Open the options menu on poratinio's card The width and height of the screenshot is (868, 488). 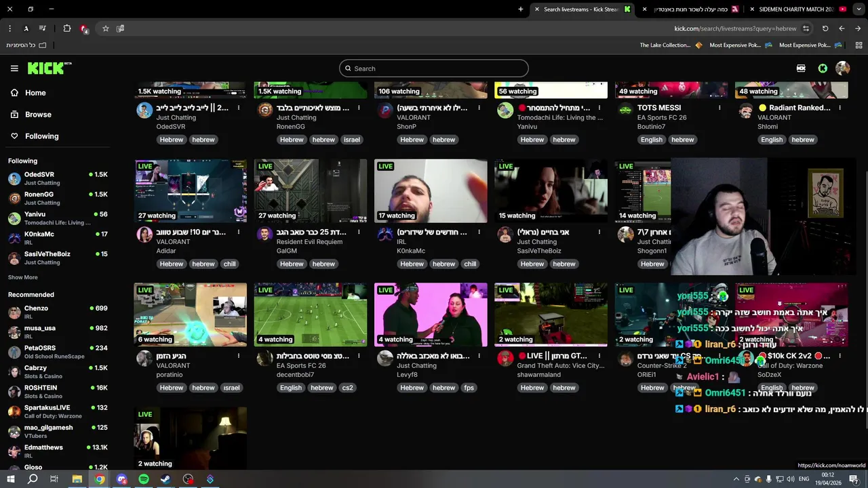pos(239,356)
